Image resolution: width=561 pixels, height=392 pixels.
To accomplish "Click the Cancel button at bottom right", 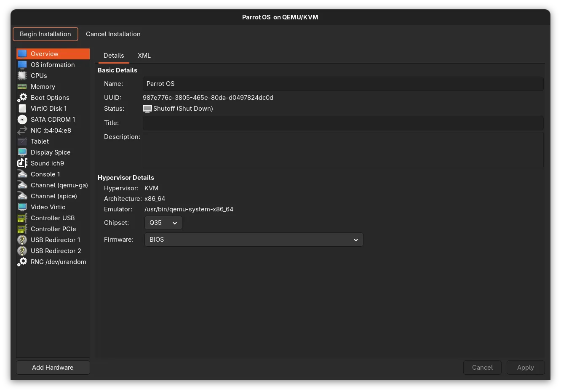I will tap(482, 368).
